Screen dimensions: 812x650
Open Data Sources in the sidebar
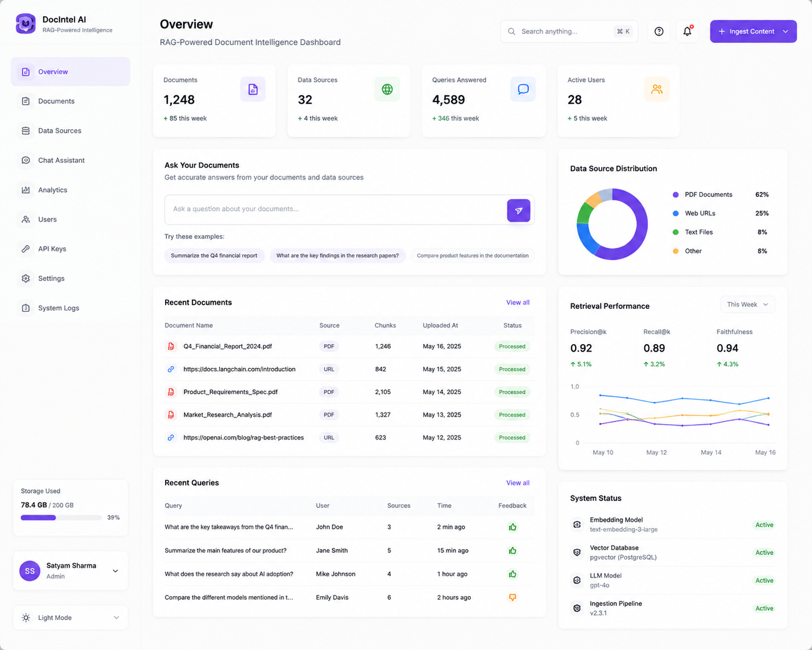click(x=71, y=131)
